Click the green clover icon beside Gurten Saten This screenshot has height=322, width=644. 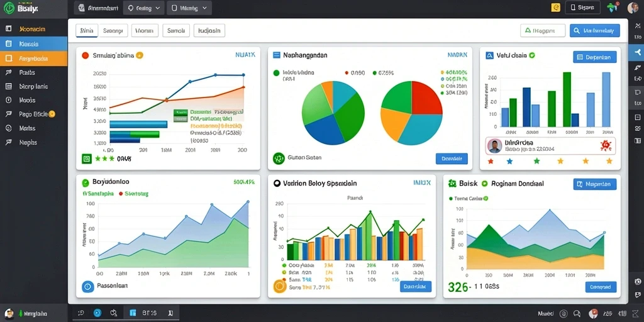click(x=279, y=158)
